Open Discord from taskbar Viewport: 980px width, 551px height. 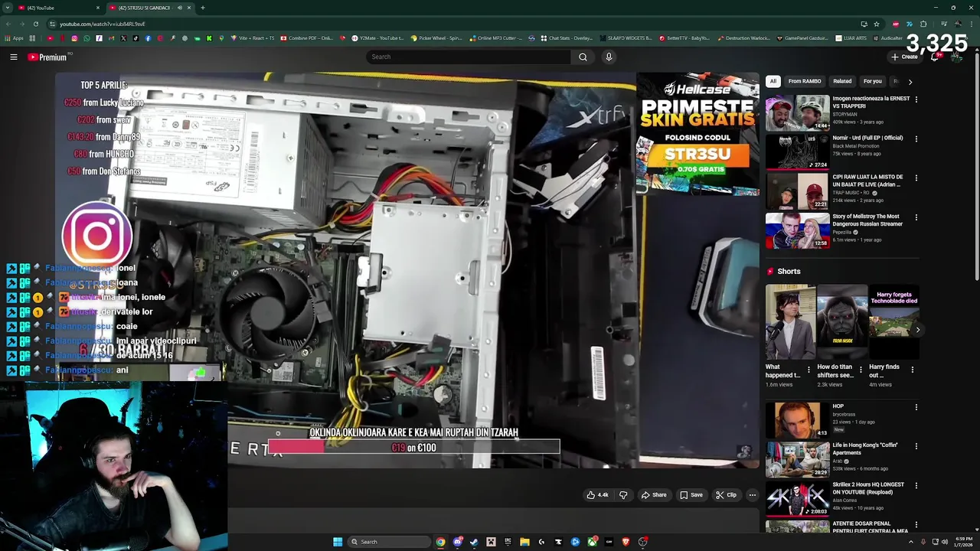pyautogui.click(x=457, y=542)
